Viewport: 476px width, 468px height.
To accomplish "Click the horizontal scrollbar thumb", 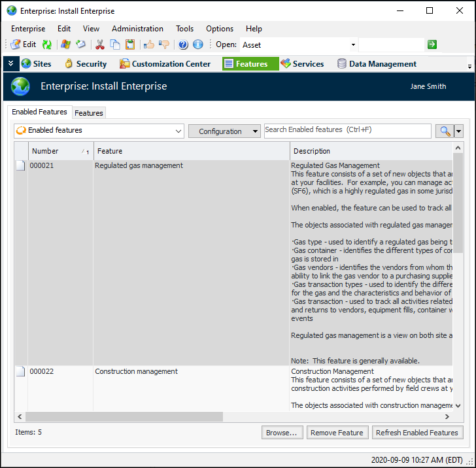I will pos(124,417).
